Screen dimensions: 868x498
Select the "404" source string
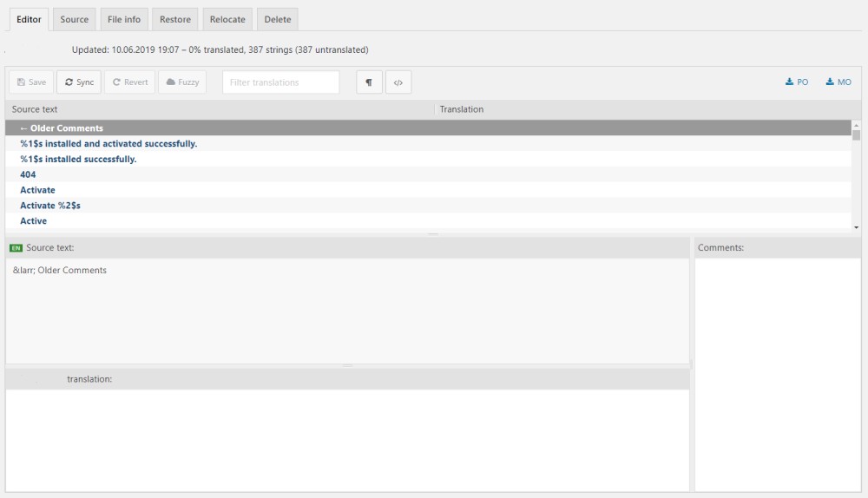pos(29,174)
